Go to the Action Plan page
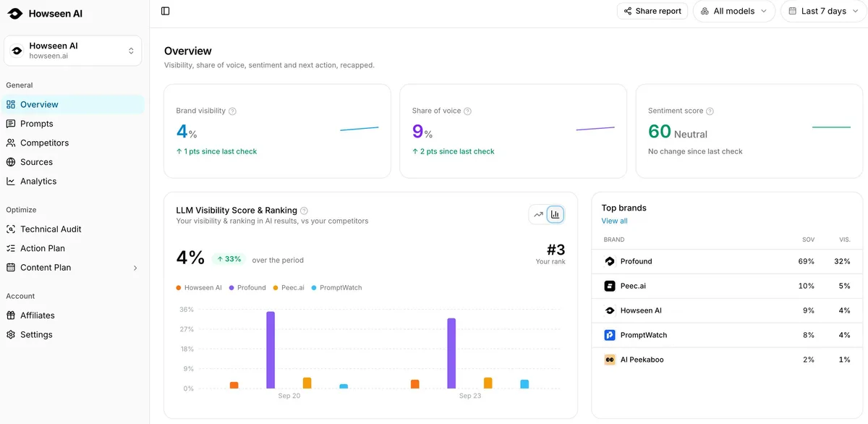The image size is (868, 424). coord(72,248)
